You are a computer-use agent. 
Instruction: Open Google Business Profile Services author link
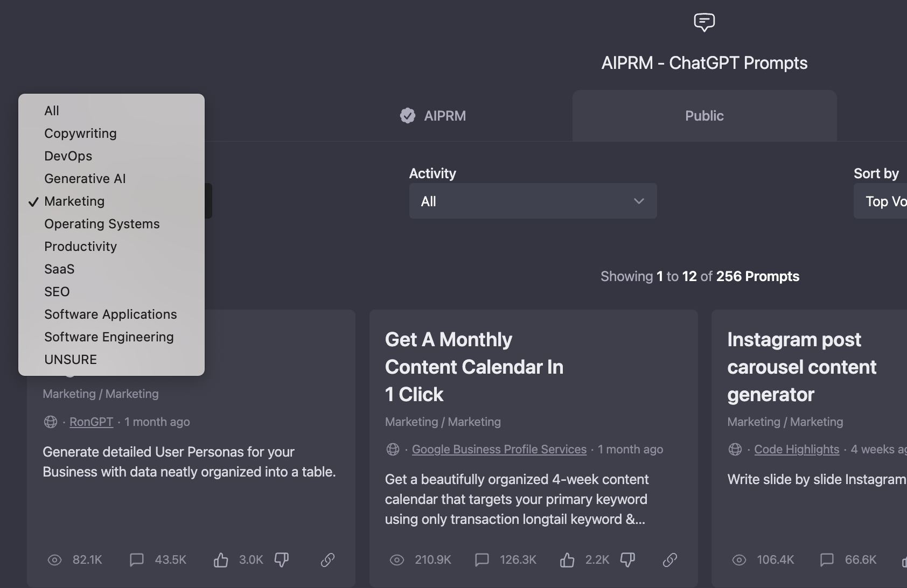[499, 449]
